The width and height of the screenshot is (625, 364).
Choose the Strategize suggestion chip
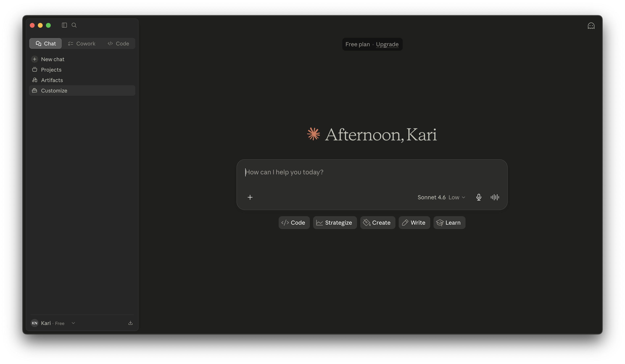pyautogui.click(x=335, y=222)
